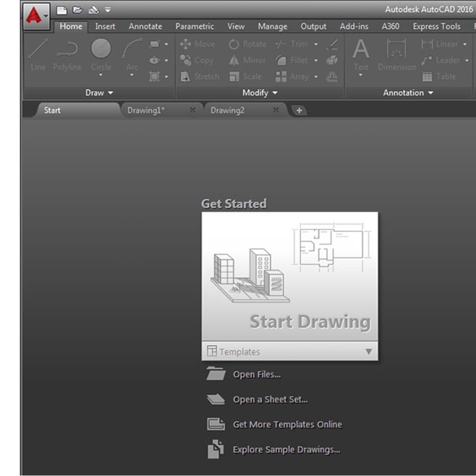The height and width of the screenshot is (476, 476).
Task: Choose the Circle tool in Draw panel
Action: 101,55
